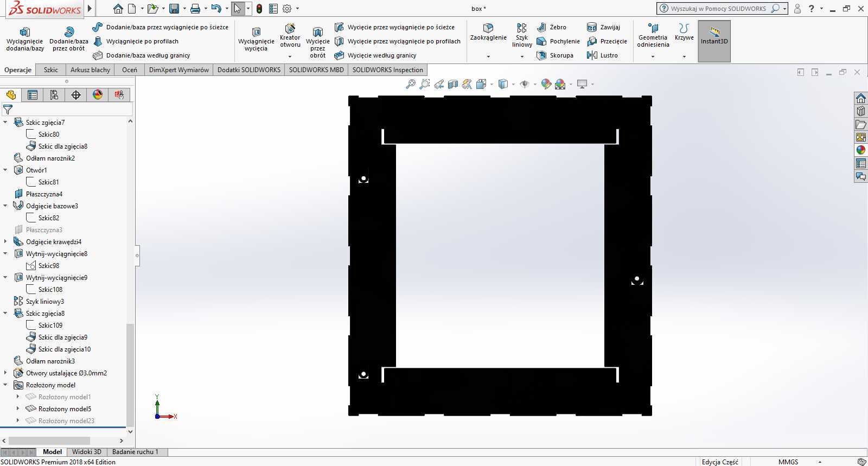Open Kreator otworu hole wizard

coord(290,36)
